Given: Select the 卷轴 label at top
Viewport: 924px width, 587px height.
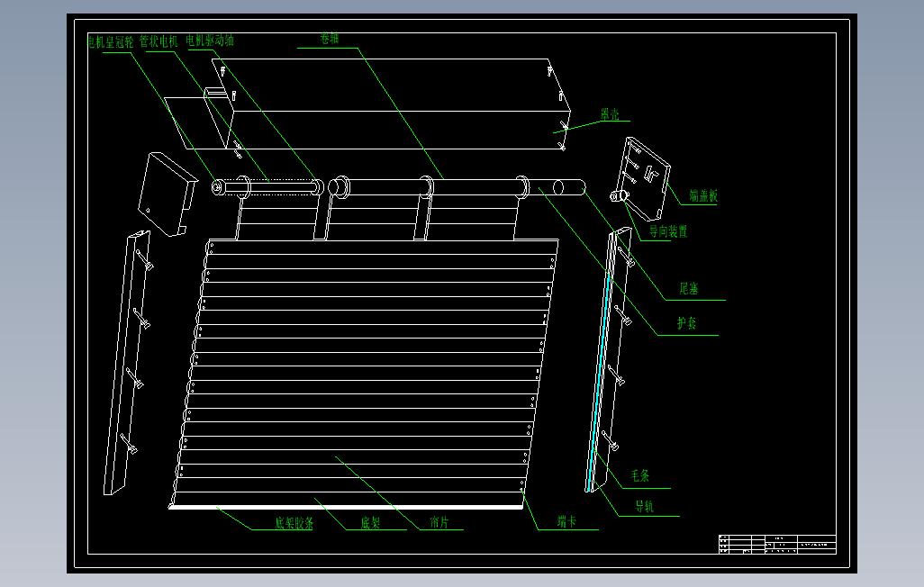Looking at the screenshot, I should pos(330,39).
